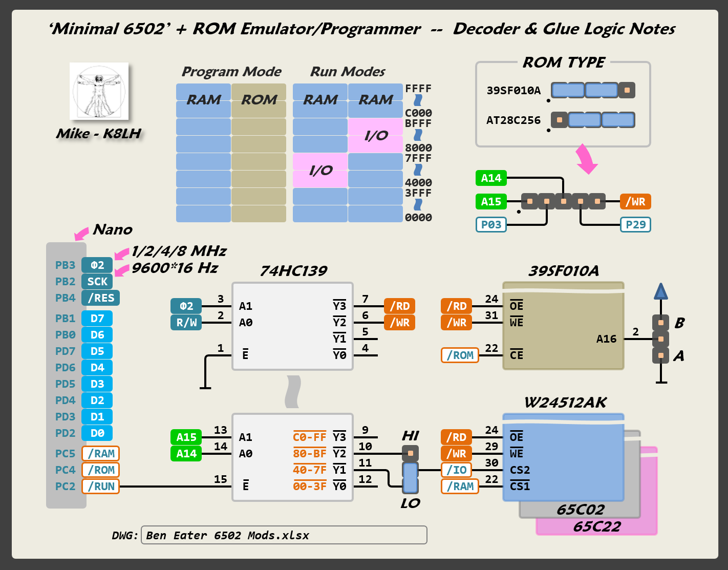Click the pink arrow pointing at Nano
This screenshot has height=570, width=728.
click(x=81, y=234)
